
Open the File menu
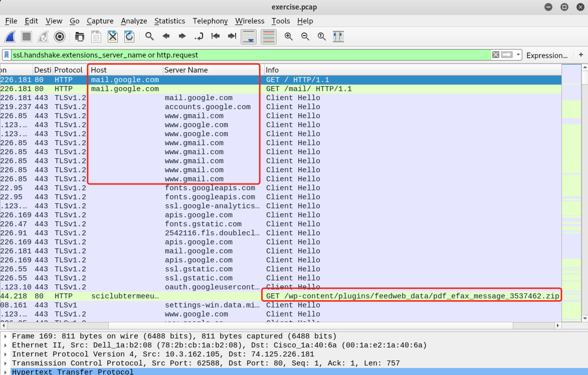tap(11, 21)
